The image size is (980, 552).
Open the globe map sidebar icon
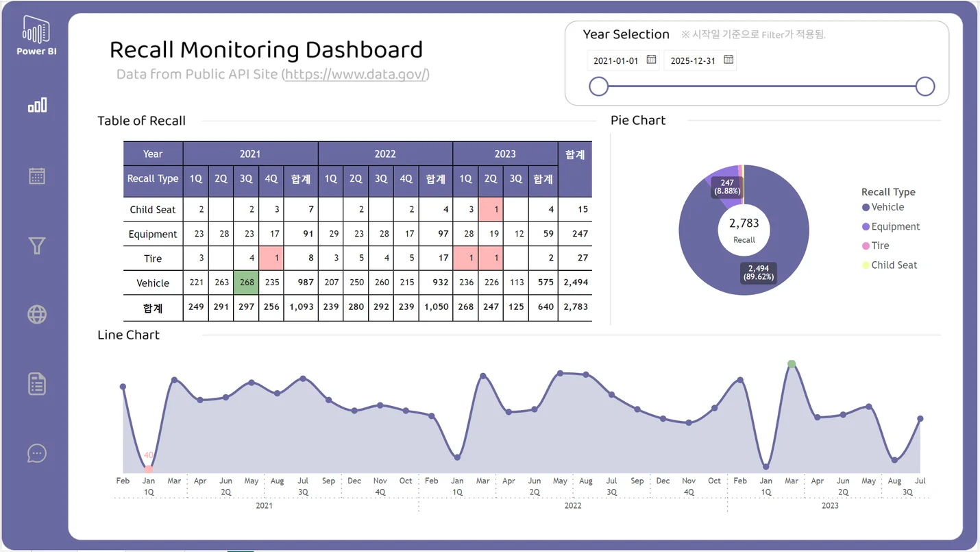[x=37, y=315]
